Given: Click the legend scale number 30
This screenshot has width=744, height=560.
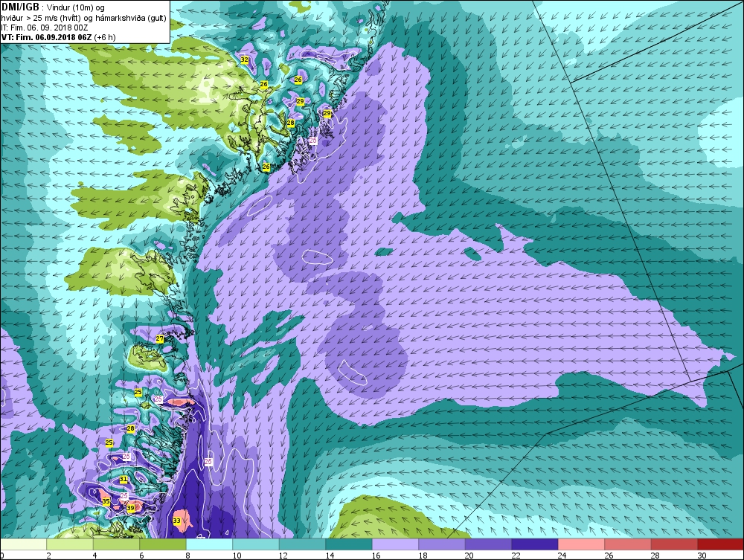Looking at the screenshot, I should 702,556.
